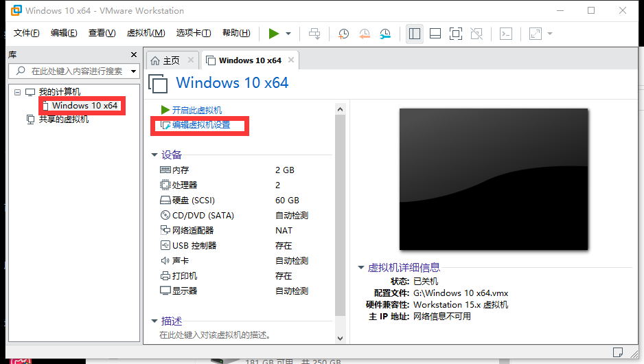Viewport: 644px width, 364px height.
Task: Open the snapshot manager icon
Action: pyautogui.click(x=385, y=34)
